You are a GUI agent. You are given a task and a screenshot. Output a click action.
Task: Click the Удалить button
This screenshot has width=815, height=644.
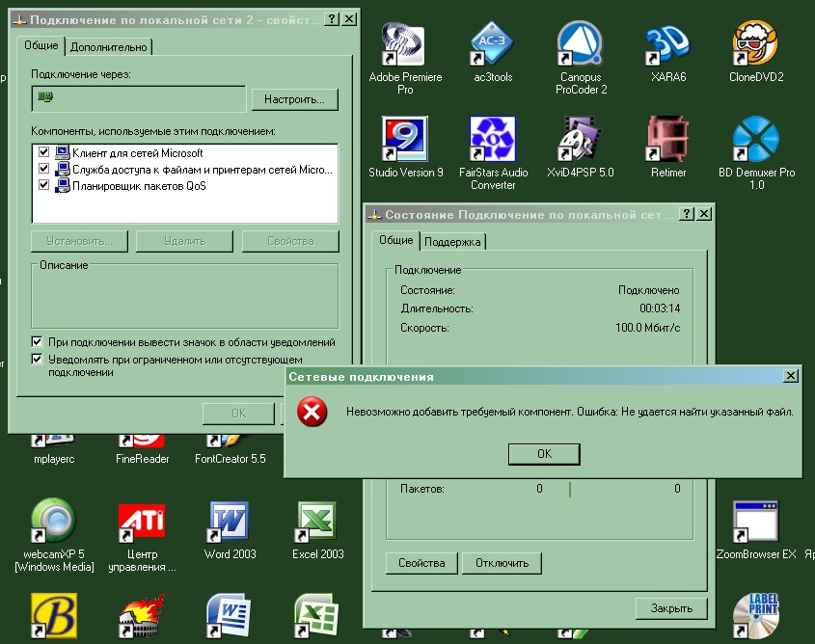click(184, 241)
